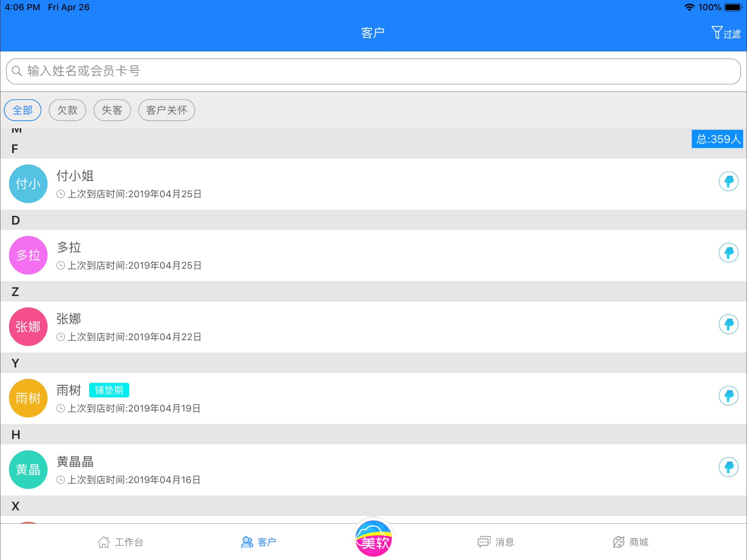Tap the pin icon for 雨树
The image size is (747, 560).
[x=728, y=395]
